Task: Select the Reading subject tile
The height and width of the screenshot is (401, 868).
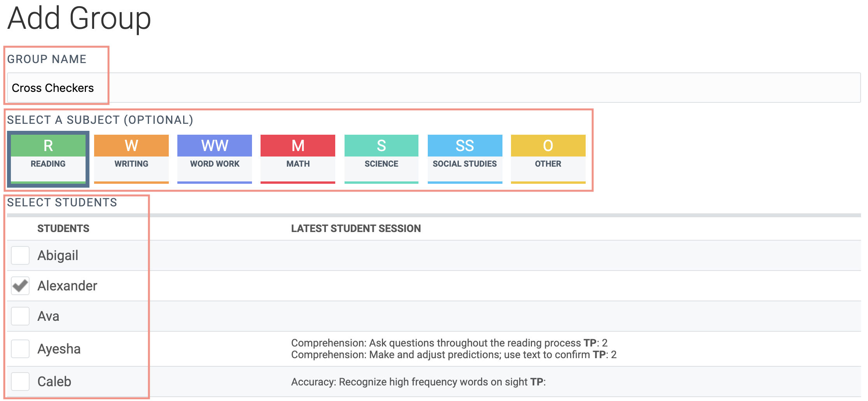Action: coord(48,158)
